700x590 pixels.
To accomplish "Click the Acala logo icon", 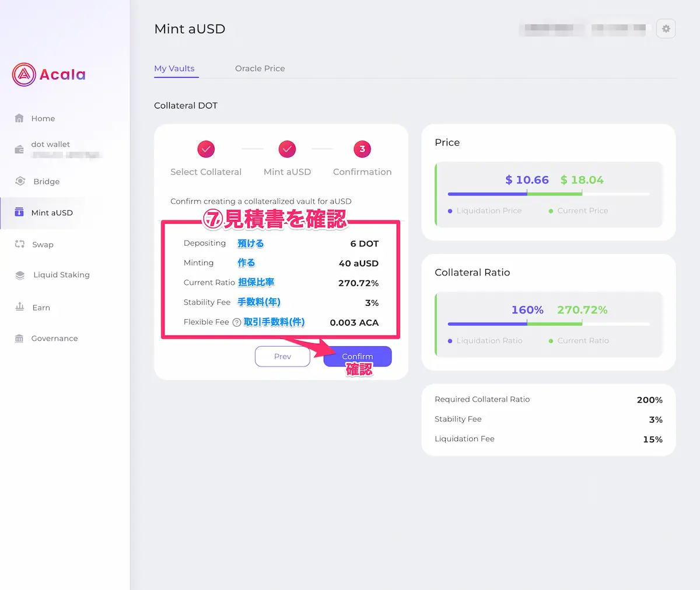I will 24,75.
